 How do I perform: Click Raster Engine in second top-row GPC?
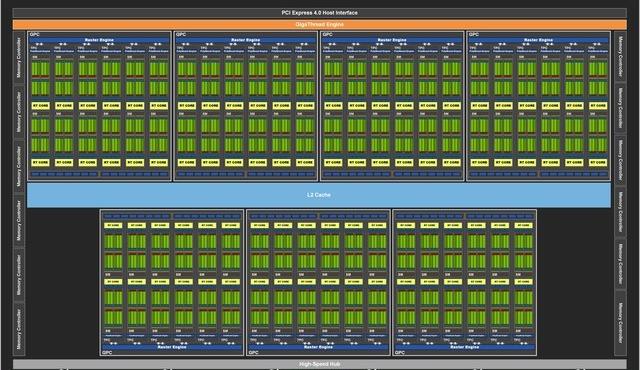tap(246, 40)
